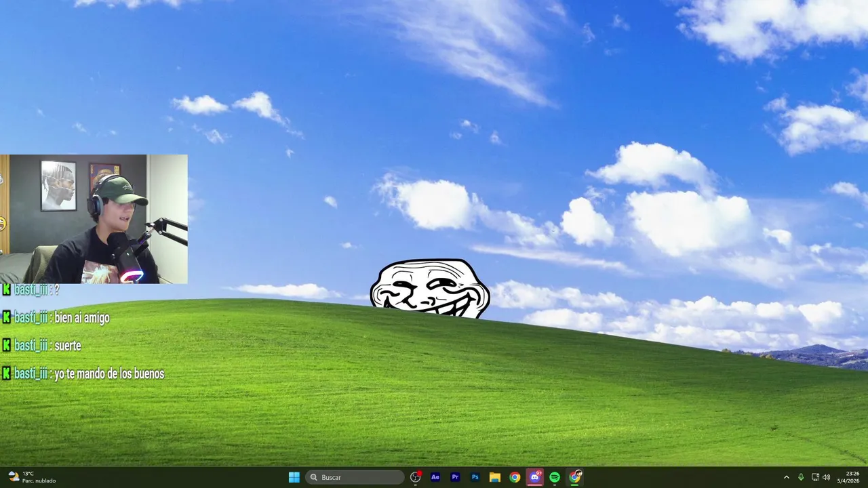
Task: Open the Windows Start menu
Action: click(x=294, y=477)
